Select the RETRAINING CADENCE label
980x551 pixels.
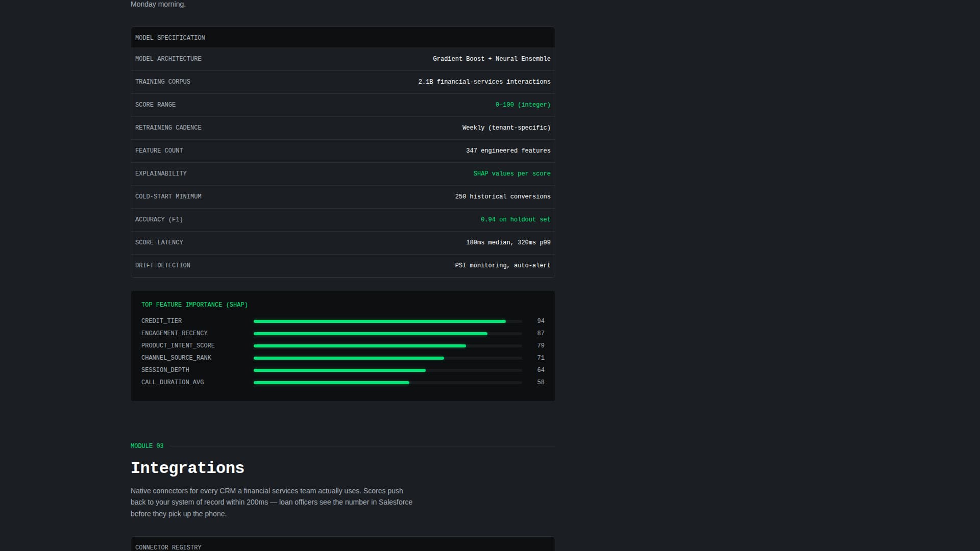coord(168,128)
